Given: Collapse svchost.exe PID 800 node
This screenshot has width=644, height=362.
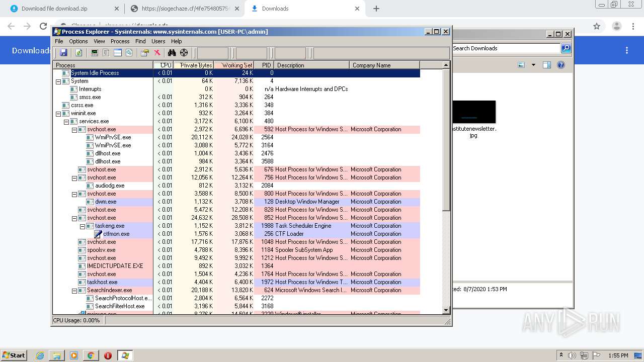Looking at the screenshot, I should pos(74,194).
